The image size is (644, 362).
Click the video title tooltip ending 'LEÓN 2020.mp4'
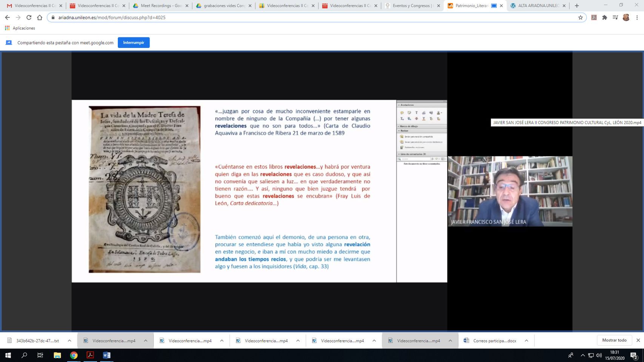[567, 123]
